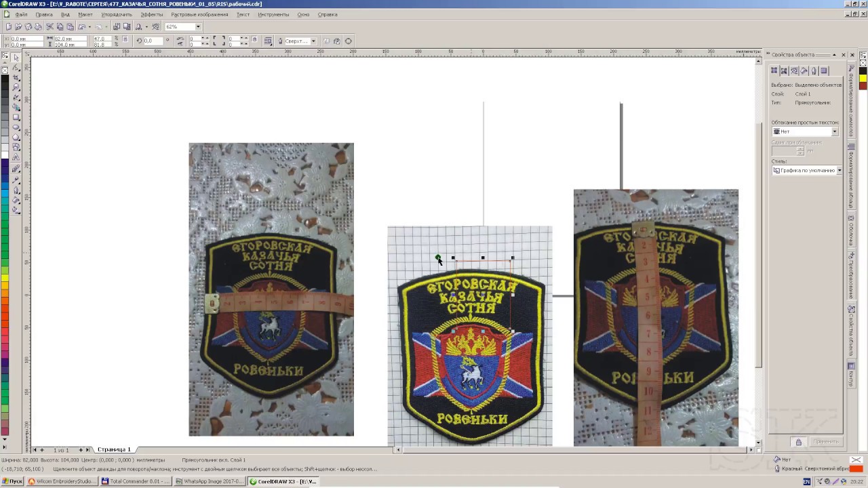The width and height of the screenshot is (868, 488).
Task: Switch to the WhatsApp Image taskbar window
Action: (209, 481)
